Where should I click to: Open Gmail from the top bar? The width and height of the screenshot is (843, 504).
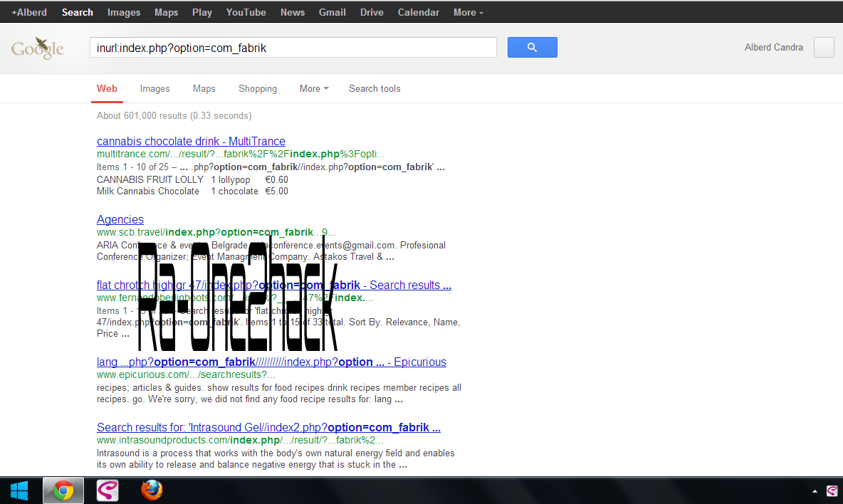coord(333,12)
